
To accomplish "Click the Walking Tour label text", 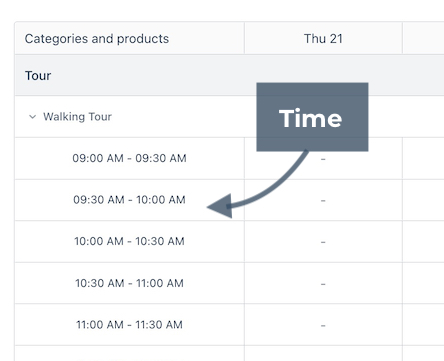I will coord(77,117).
